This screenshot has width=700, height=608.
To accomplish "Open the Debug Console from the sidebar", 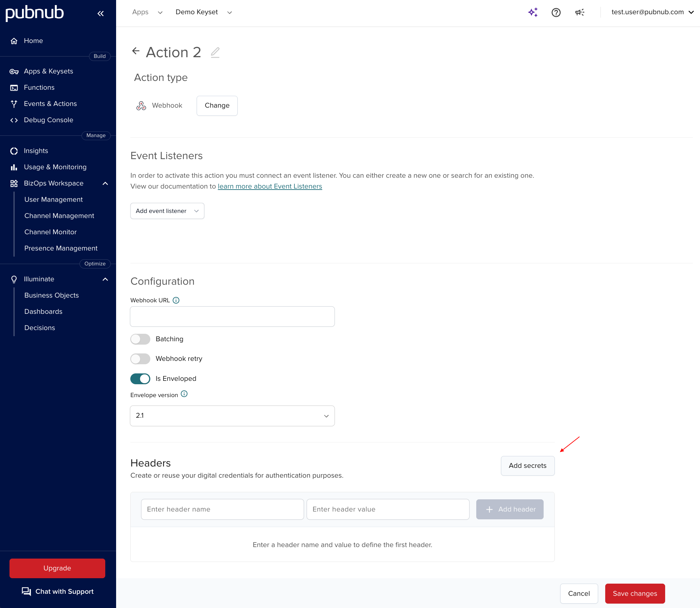I will (48, 120).
